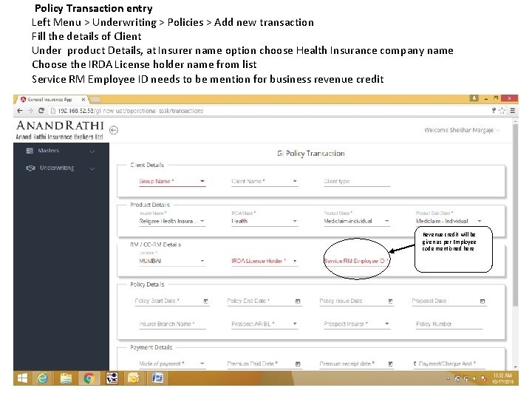Click the Underwriting sidebar menu item
The height and width of the screenshot is (399, 532).
point(61,168)
